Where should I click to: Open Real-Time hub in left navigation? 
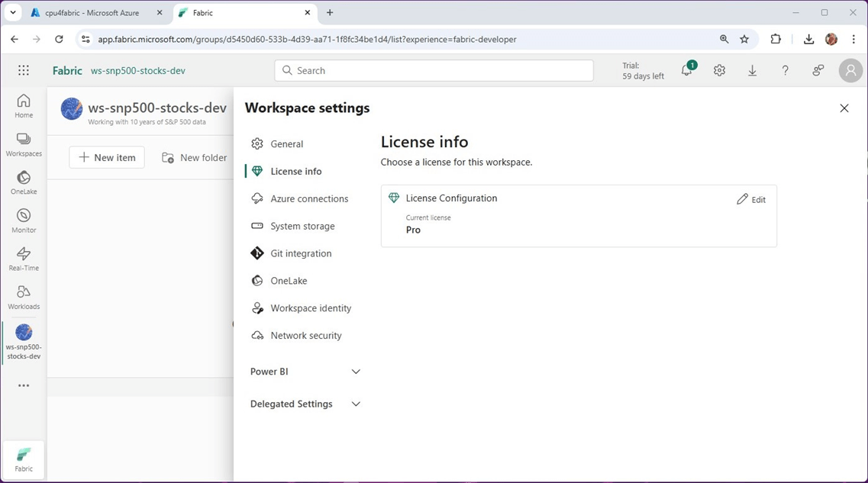coord(23,259)
